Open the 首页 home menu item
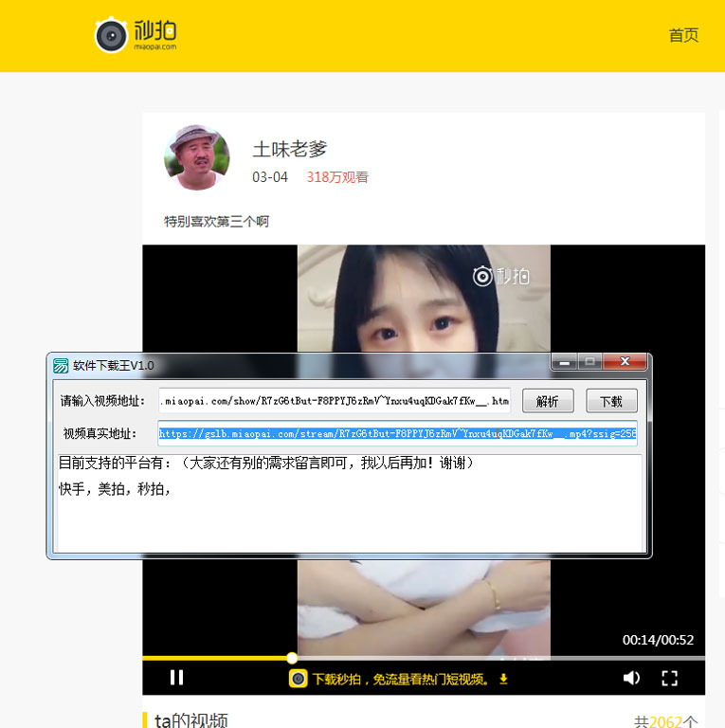This screenshot has width=725, height=728. 683,35
